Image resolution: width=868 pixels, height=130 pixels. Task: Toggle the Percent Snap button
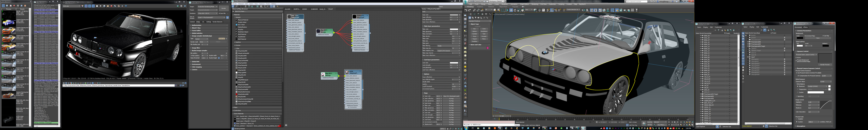coord(556,10)
